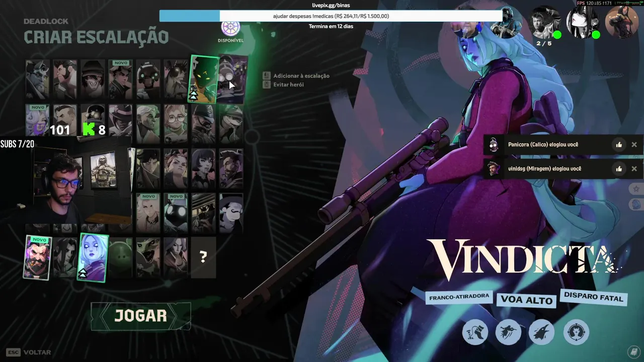Click the SUBS 7/20 counter overlay
This screenshot has height=362, width=644.
17,144
